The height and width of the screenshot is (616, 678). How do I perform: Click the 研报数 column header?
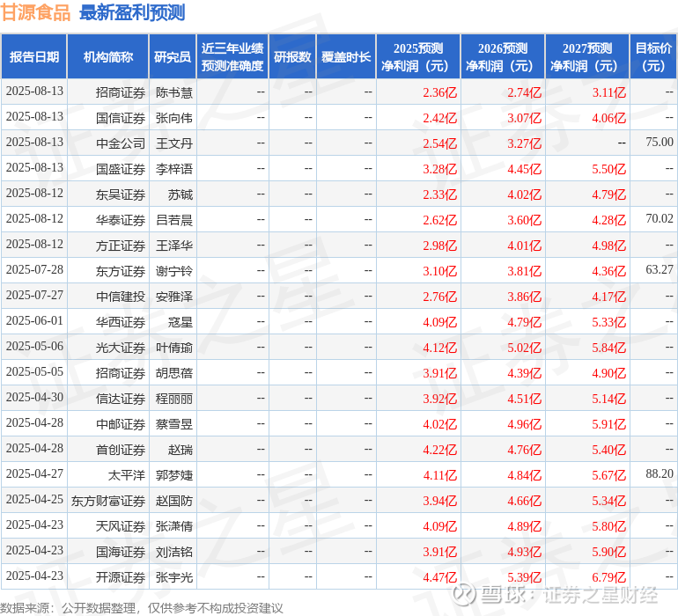pyautogui.click(x=292, y=57)
